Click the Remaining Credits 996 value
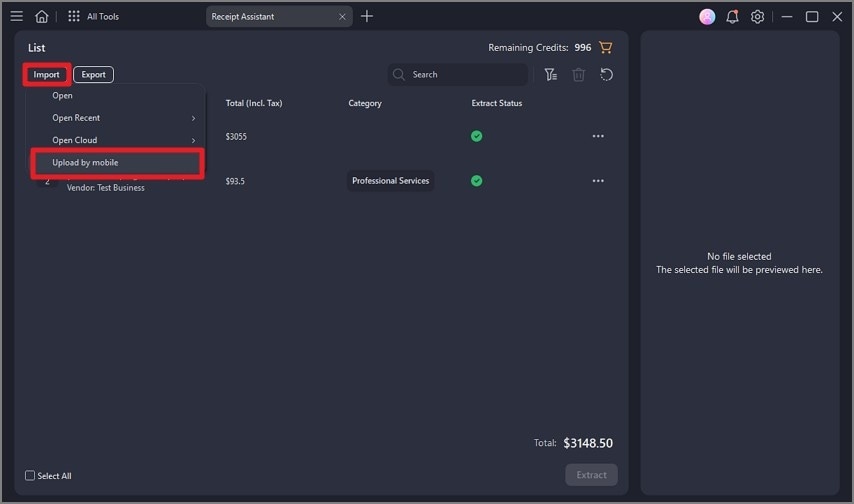This screenshot has width=854, height=504. coord(583,47)
